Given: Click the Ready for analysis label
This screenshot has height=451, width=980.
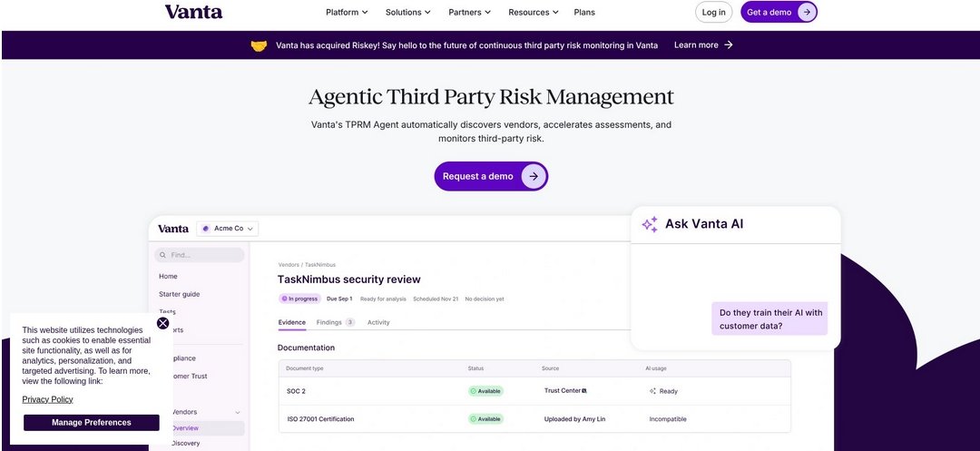Looking at the screenshot, I should point(383,299).
